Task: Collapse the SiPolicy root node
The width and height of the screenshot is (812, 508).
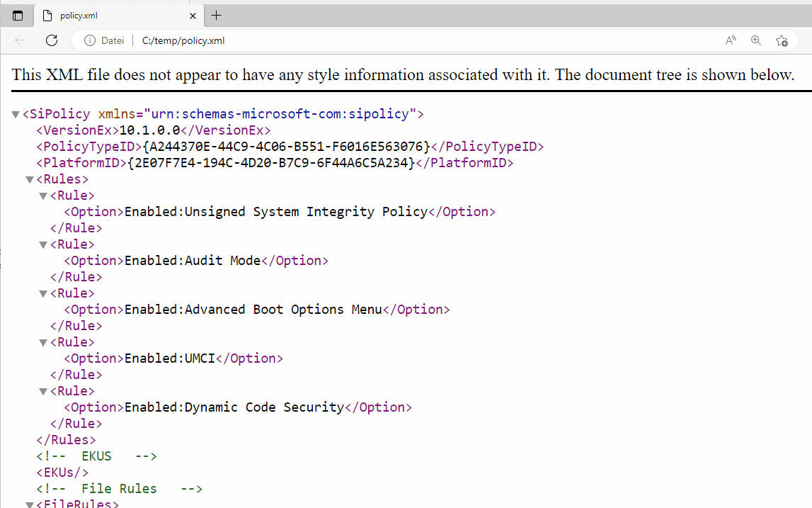Action: point(15,113)
